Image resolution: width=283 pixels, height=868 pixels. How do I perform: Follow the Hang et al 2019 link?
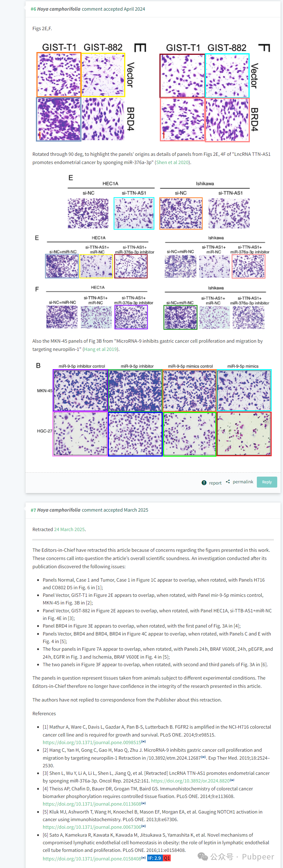(100, 349)
